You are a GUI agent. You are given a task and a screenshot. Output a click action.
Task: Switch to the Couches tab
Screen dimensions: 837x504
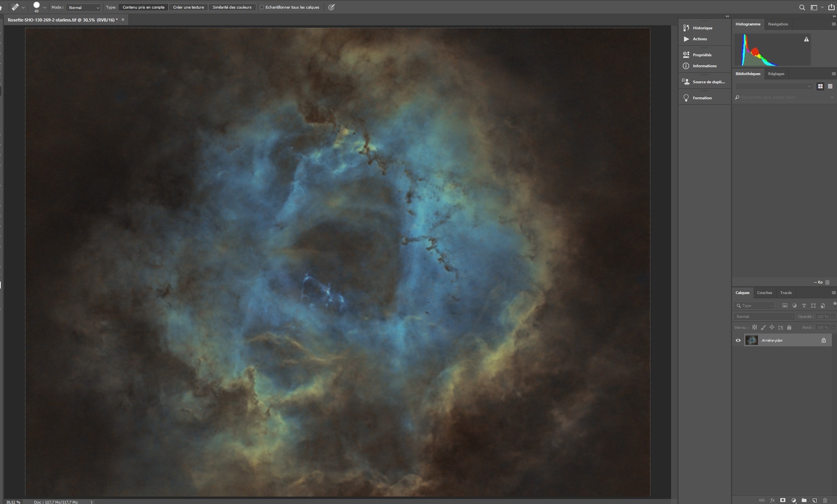(765, 292)
